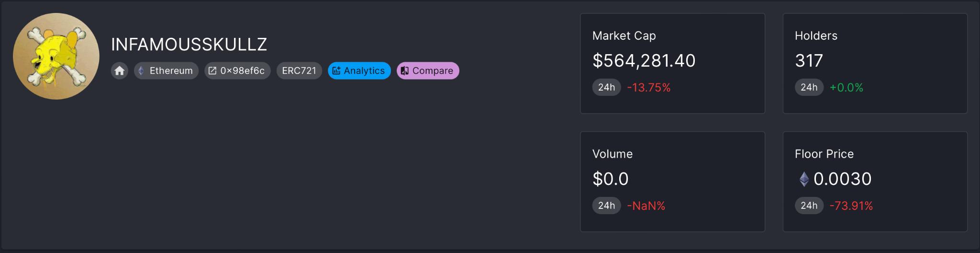This screenshot has width=980, height=253.
Task: Click the yellow skull collection avatar
Action: click(x=56, y=56)
